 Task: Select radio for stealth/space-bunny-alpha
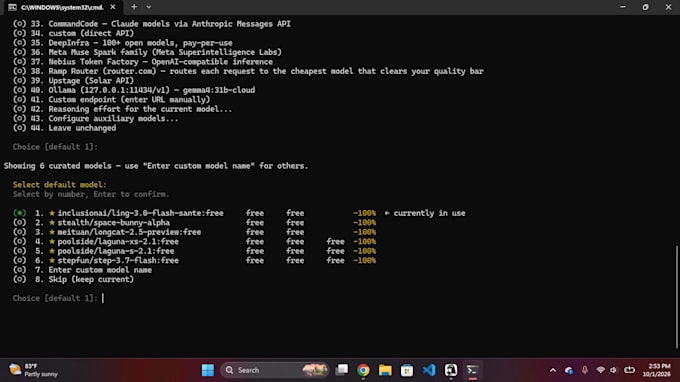19,222
